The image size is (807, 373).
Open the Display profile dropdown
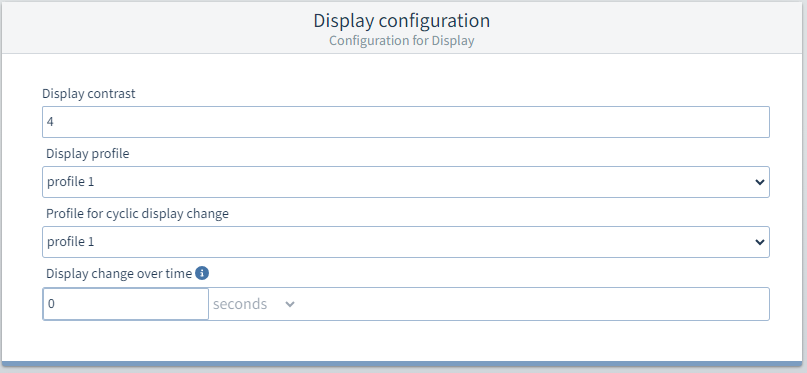coord(406,182)
